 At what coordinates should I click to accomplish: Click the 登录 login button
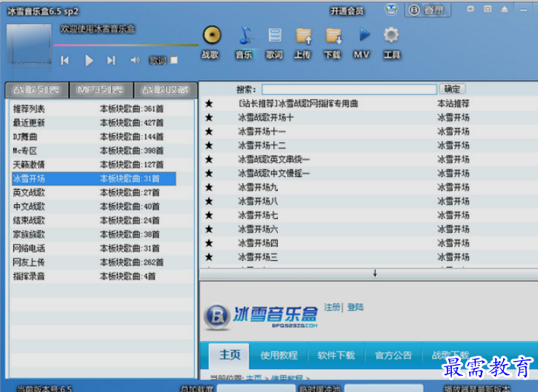(x=428, y=10)
